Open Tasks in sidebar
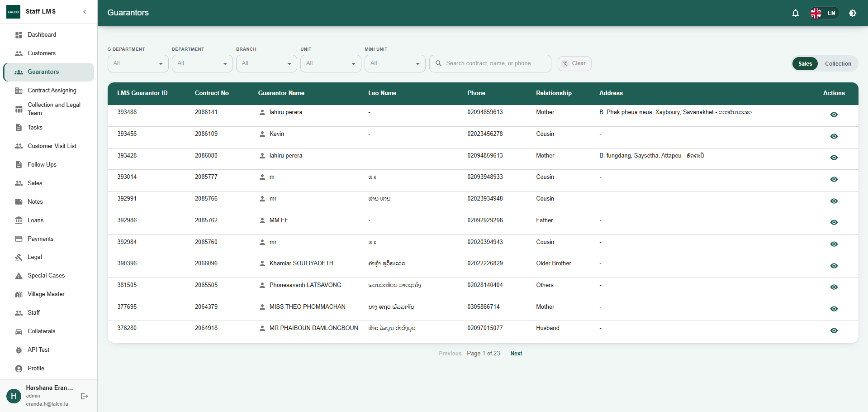The height and width of the screenshot is (412, 868). [x=49, y=128]
